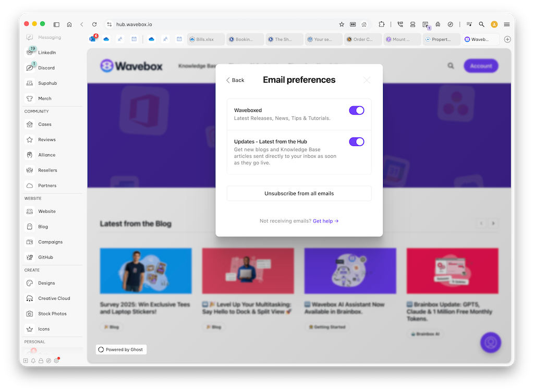This screenshot has height=392, width=534.
Task: Open the notifications bell icon
Action: coord(33,361)
